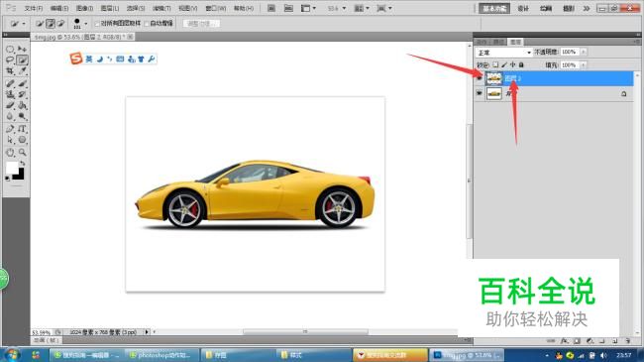Image resolution: width=644 pixels, height=362 pixels.
Task: Select the Type tool
Action: coord(22,129)
